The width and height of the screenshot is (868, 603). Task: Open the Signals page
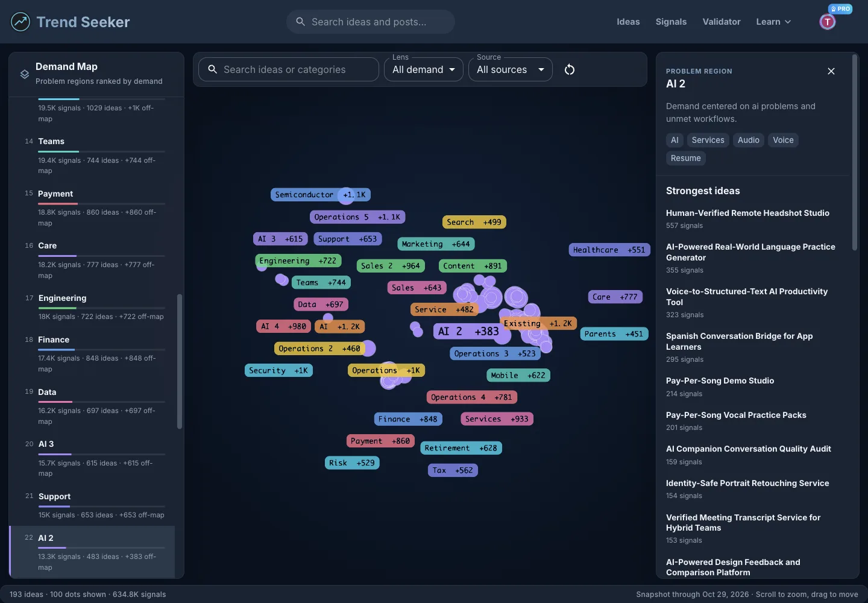pyautogui.click(x=671, y=22)
